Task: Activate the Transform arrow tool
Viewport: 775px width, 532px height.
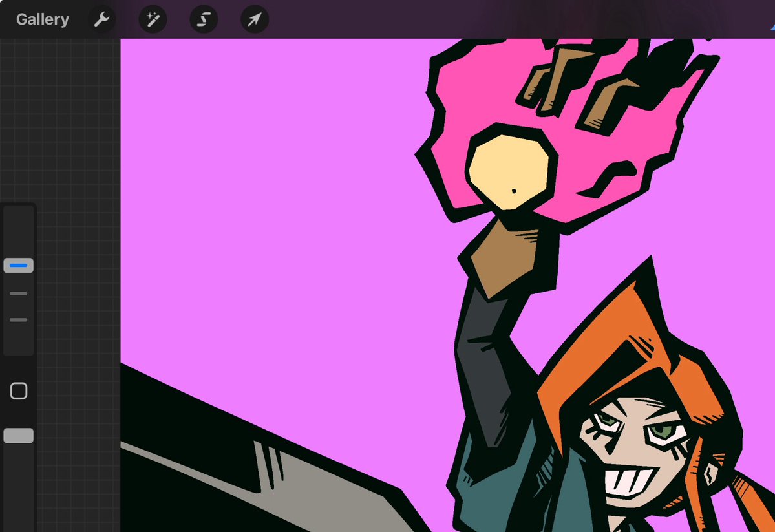Action: pyautogui.click(x=255, y=19)
